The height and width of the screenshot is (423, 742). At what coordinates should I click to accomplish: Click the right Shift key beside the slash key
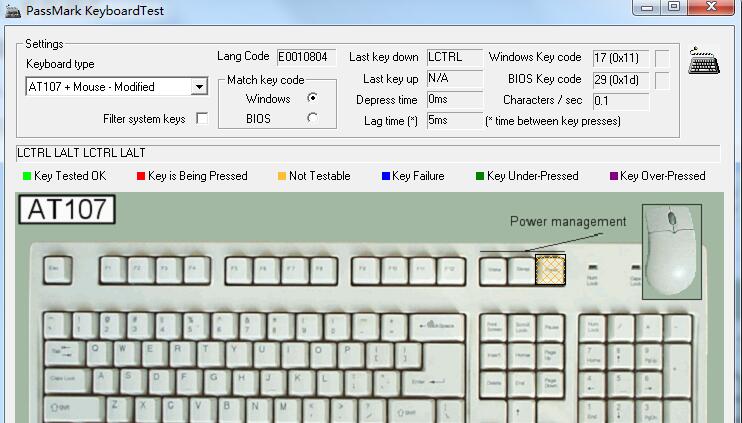pos(411,412)
